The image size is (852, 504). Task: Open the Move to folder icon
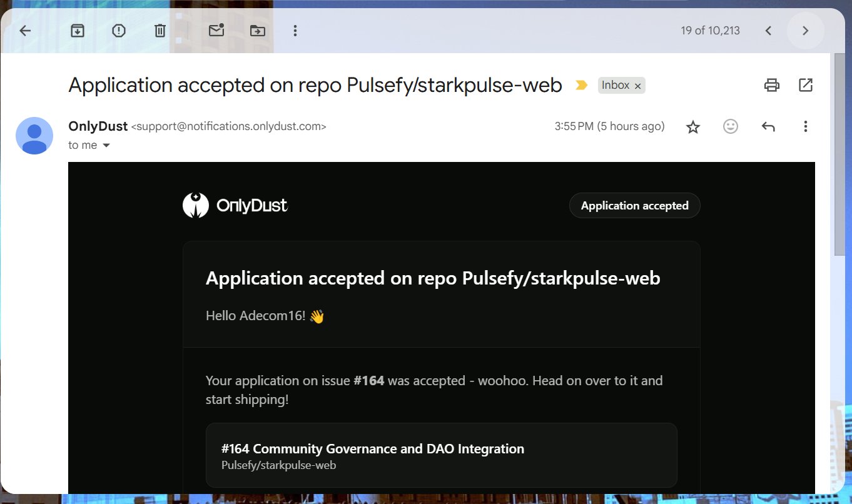(x=257, y=31)
